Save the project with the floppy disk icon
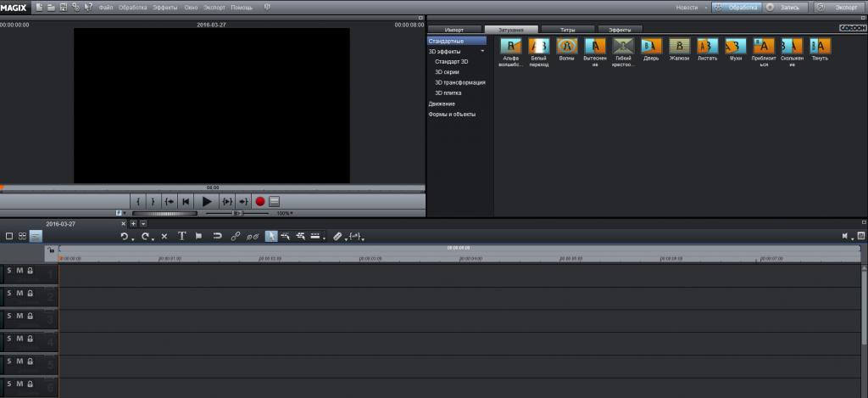Viewport: 868px width, 398px height. (x=63, y=7)
